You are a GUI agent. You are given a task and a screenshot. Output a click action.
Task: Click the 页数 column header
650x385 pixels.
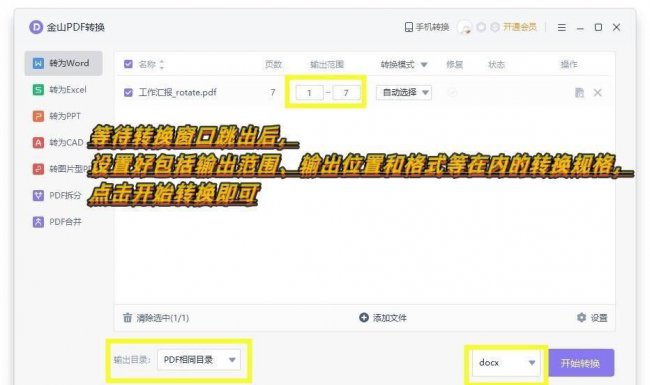[x=273, y=64]
